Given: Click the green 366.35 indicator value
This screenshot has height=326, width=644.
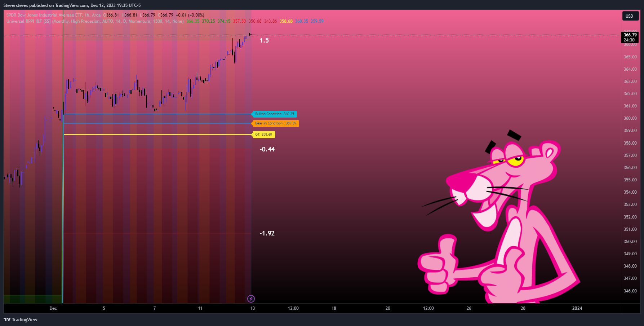Looking at the screenshot, I should click(x=193, y=21).
